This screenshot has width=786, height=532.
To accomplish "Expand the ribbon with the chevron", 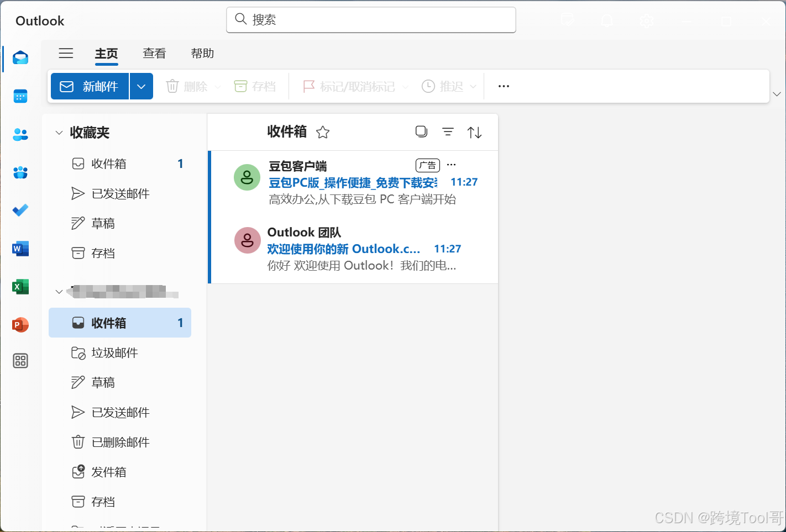I will click(x=777, y=94).
